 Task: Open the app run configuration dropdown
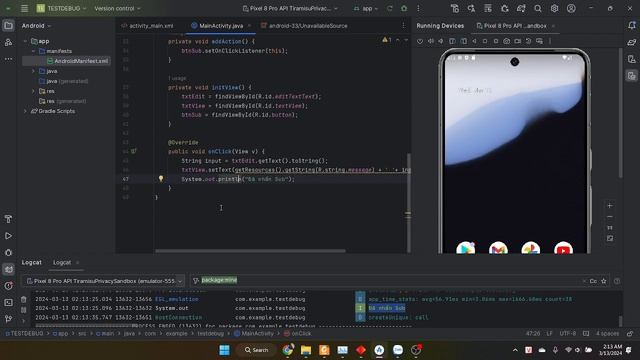coord(365,8)
